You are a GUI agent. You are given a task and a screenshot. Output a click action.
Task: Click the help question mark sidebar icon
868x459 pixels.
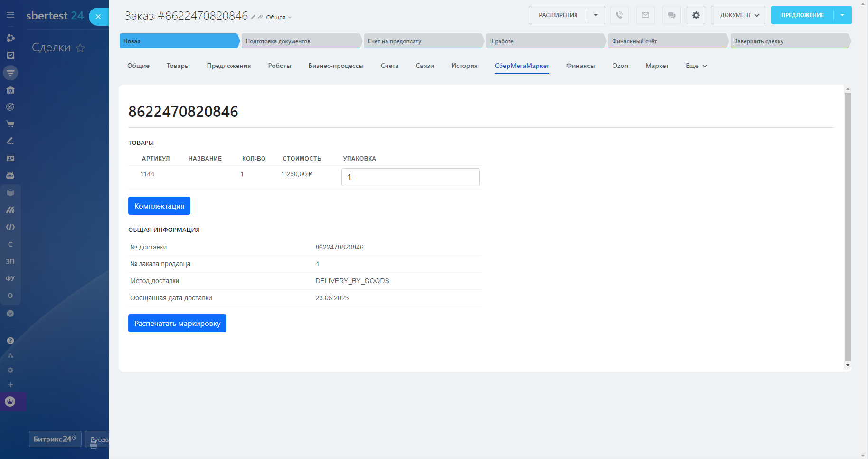(x=10, y=341)
